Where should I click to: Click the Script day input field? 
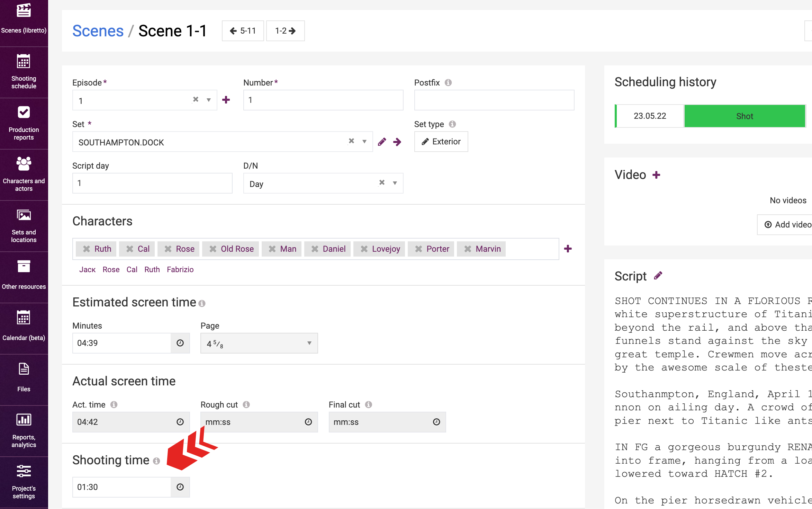coord(152,183)
